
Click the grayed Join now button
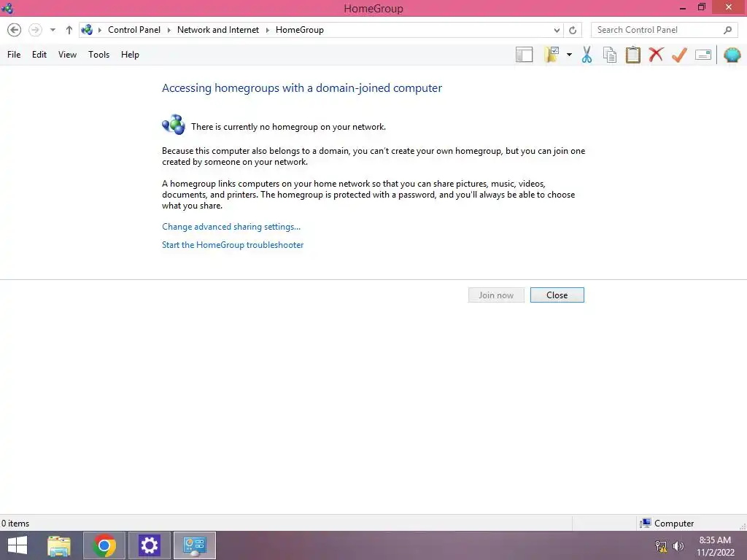point(496,295)
